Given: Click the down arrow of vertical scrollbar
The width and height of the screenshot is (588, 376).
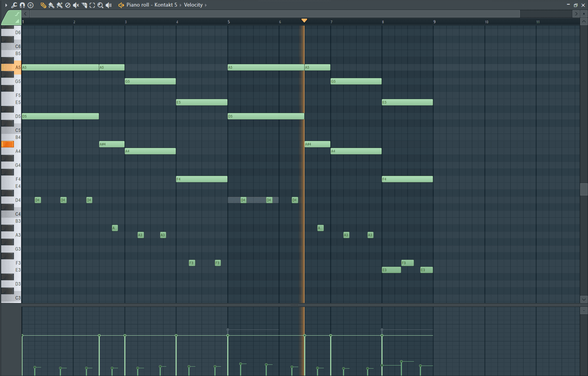Looking at the screenshot, I should (584, 299).
